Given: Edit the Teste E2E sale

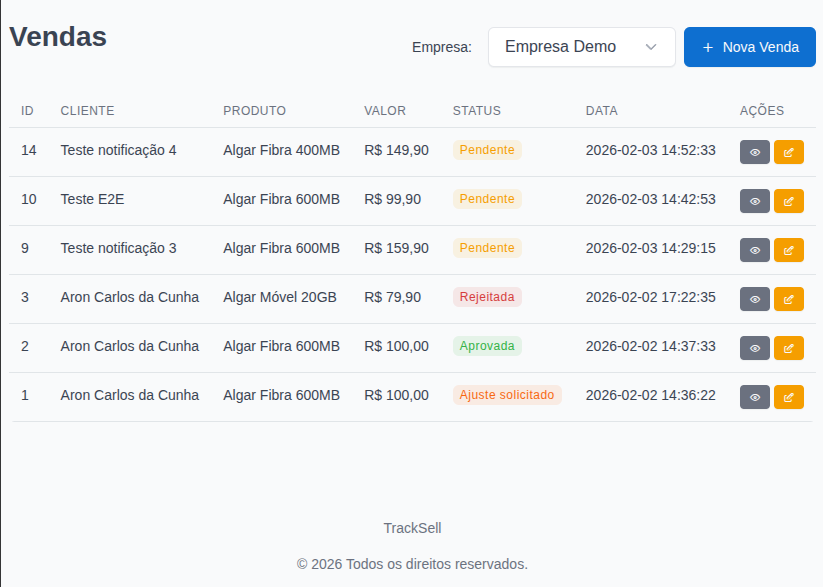Looking at the screenshot, I should (789, 201).
